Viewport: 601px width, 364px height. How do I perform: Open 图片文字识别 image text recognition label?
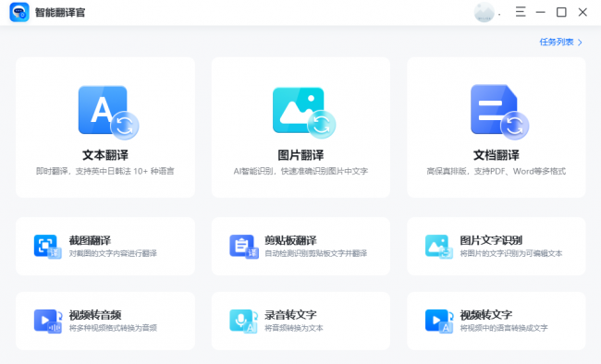(x=491, y=240)
